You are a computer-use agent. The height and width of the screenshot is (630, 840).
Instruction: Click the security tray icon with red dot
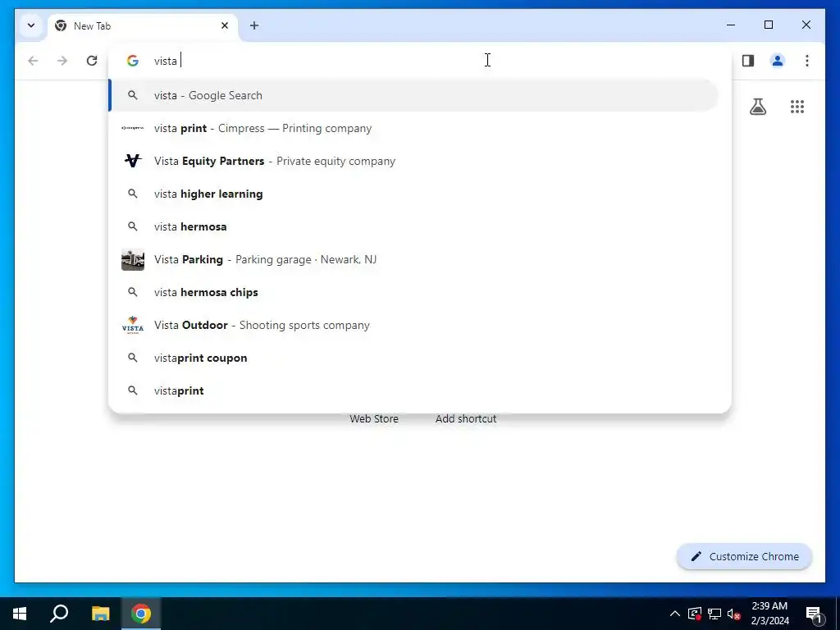click(695, 614)
